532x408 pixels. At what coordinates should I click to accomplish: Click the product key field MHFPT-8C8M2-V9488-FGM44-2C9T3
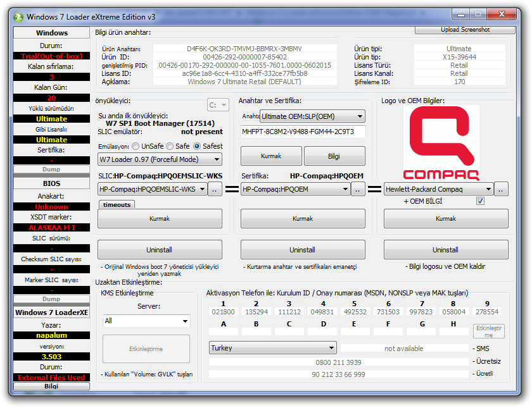pos(303,132)
